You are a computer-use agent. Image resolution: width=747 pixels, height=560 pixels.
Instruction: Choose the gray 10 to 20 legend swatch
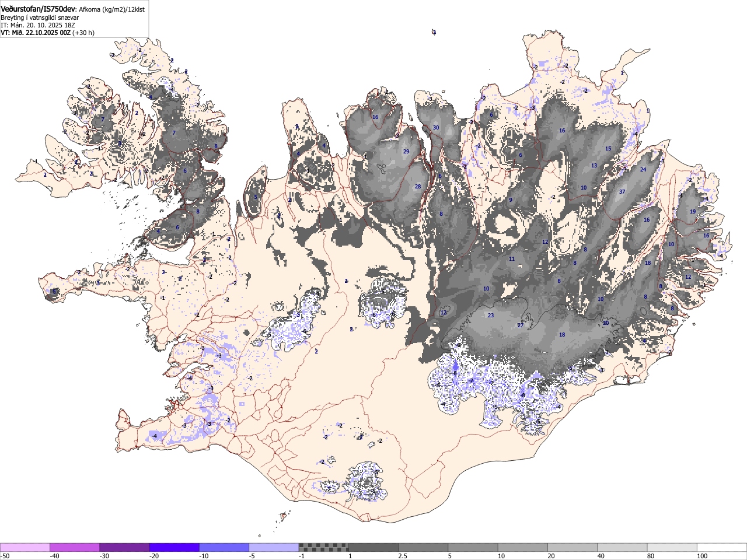523,547
